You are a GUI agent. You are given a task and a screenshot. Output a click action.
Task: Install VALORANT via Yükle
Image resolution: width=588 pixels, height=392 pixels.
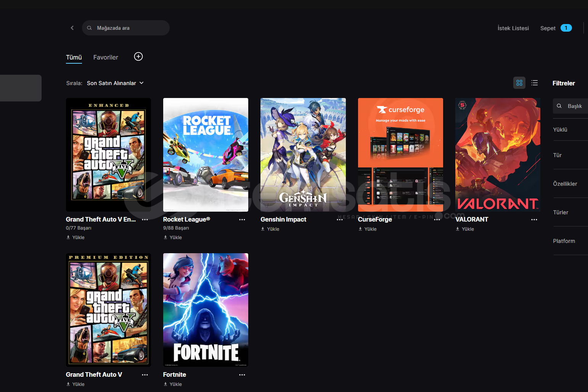click(465, 229)
